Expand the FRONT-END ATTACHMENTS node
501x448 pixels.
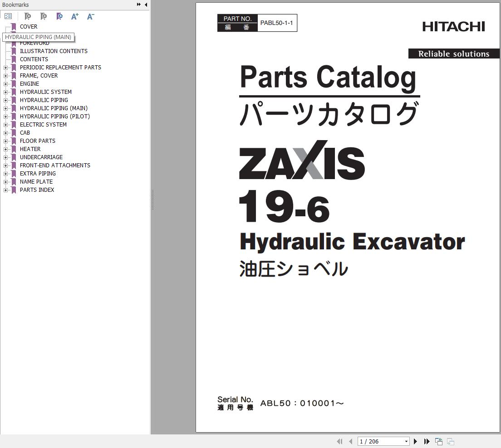5,166
